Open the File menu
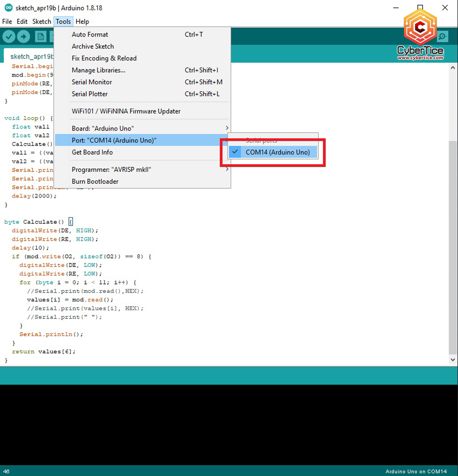This screenshot has width=458, height=476. click(x=7, y=21)
